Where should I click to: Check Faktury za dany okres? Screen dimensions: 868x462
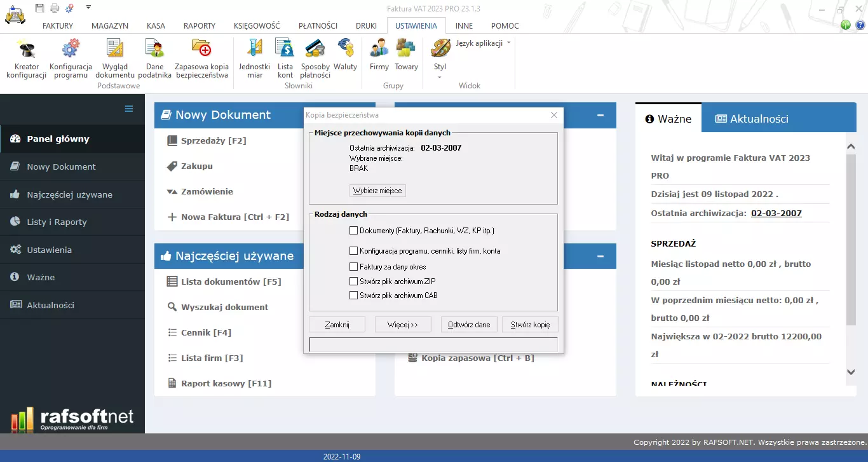pyautogui.click(x=354, y=267)
